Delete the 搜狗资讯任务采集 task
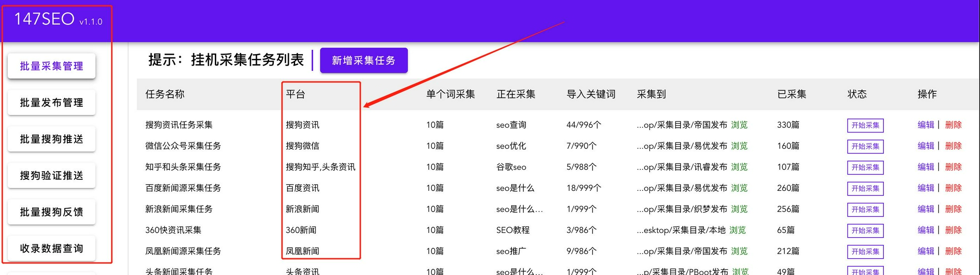 [953, 125]
